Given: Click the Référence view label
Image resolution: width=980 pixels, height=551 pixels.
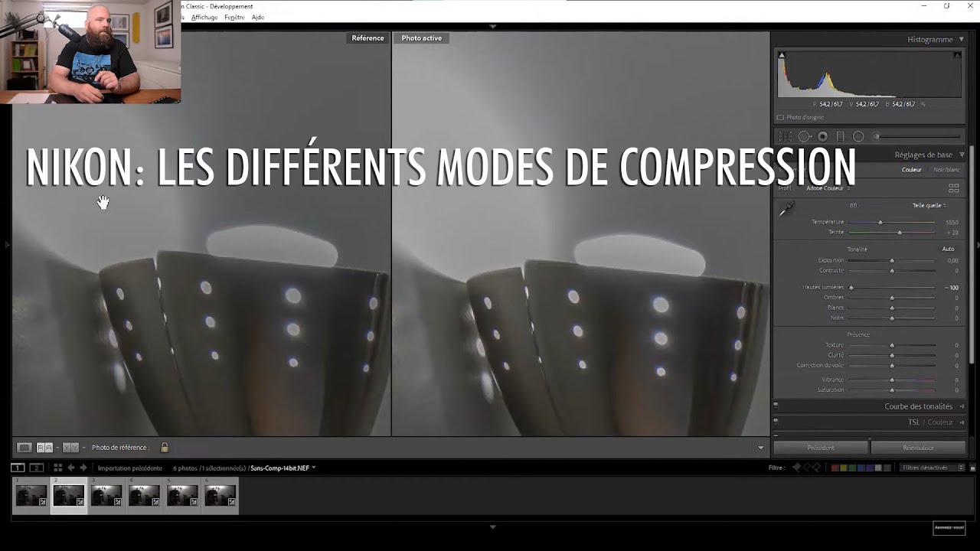Looking at the screenshot, I should point(367,38).
